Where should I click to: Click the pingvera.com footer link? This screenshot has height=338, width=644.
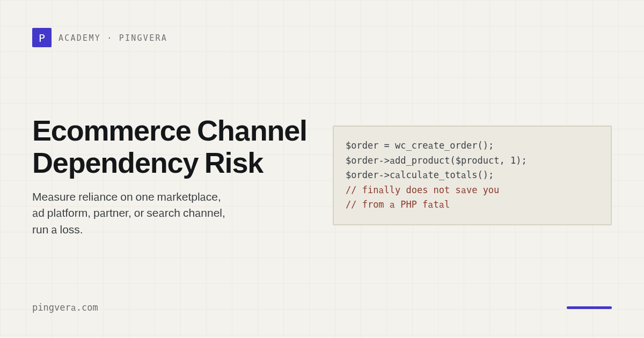coord(65,307)
